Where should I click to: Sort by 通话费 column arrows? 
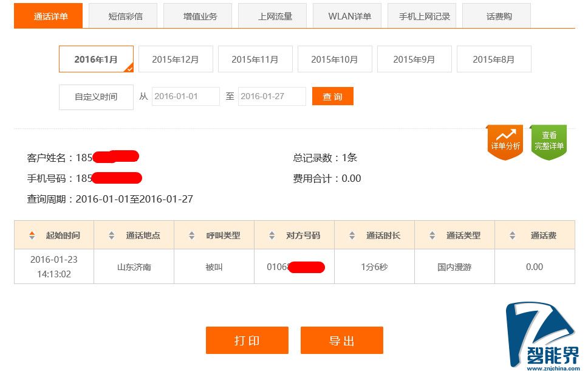tap(512, 235)
